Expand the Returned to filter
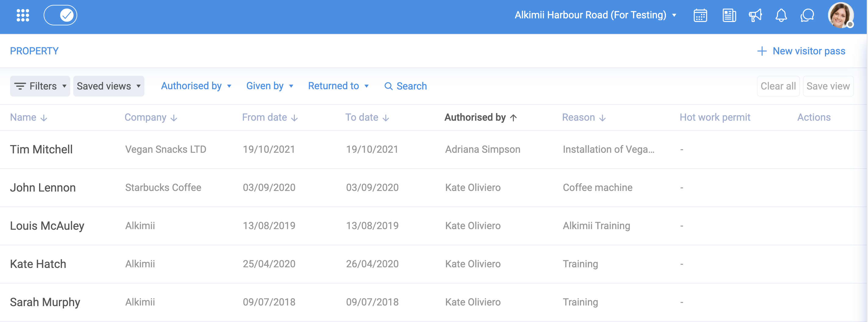The width and height of the screenshot is (868, 322). tap(338, 86)
